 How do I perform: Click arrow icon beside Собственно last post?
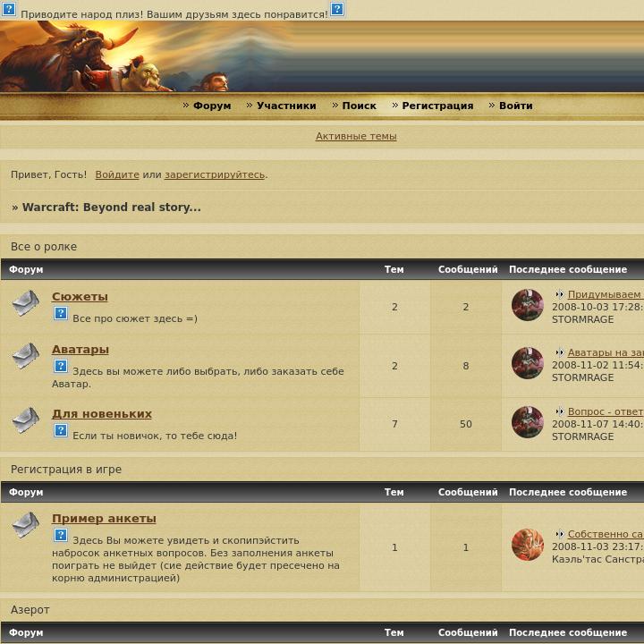(559, 534)
